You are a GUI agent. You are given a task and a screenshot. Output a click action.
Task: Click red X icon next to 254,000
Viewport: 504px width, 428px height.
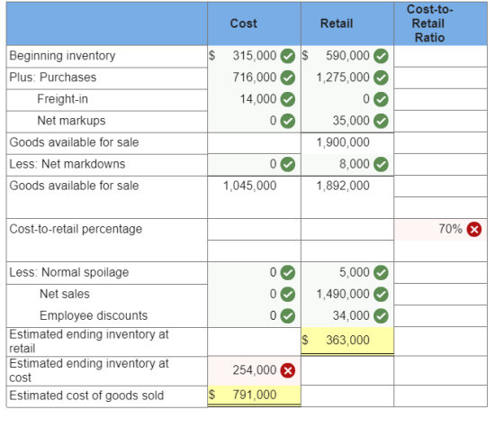pos(288,370)
